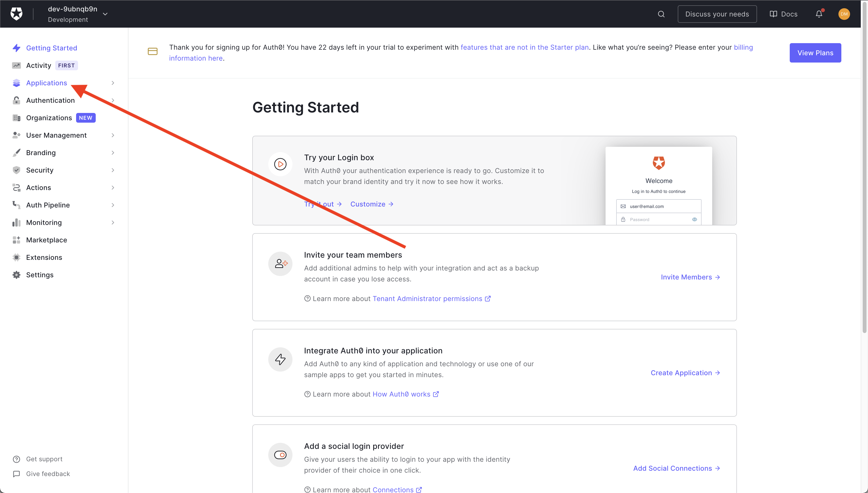Click the user@email.com field in login preview
The height and width of the screenshot is (493, 868).
(658, 206)
